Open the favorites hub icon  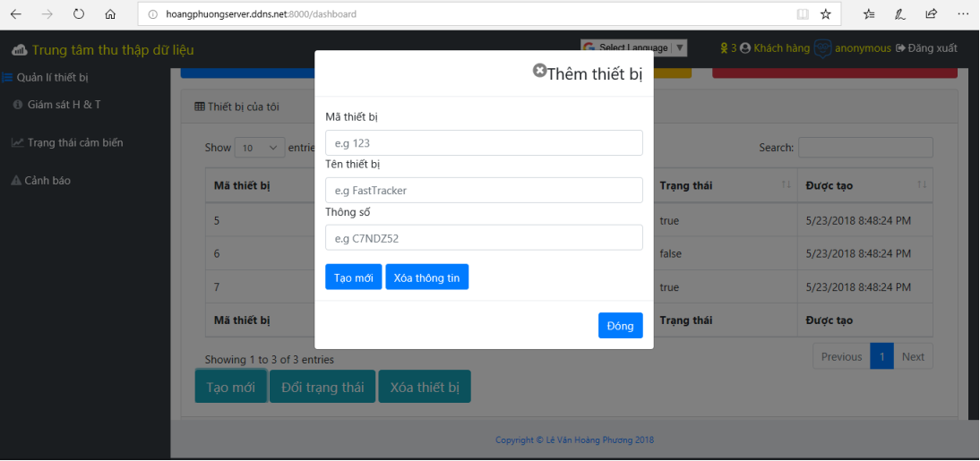coord(869,13)
